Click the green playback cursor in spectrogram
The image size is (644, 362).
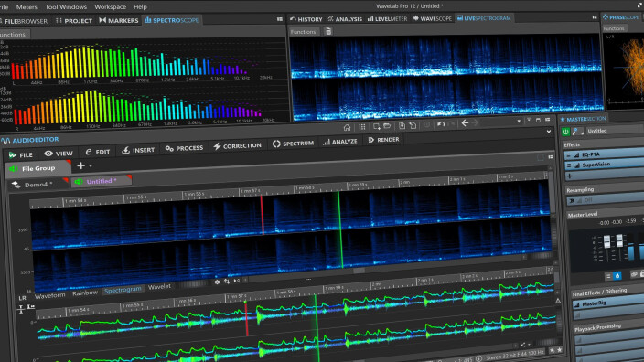pyautogui.click(x=339, y=229)
